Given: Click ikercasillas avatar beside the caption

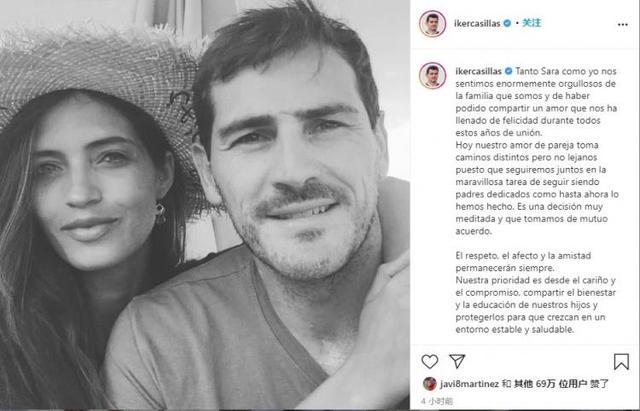Looking at the screenshot, I should point(432,76).
